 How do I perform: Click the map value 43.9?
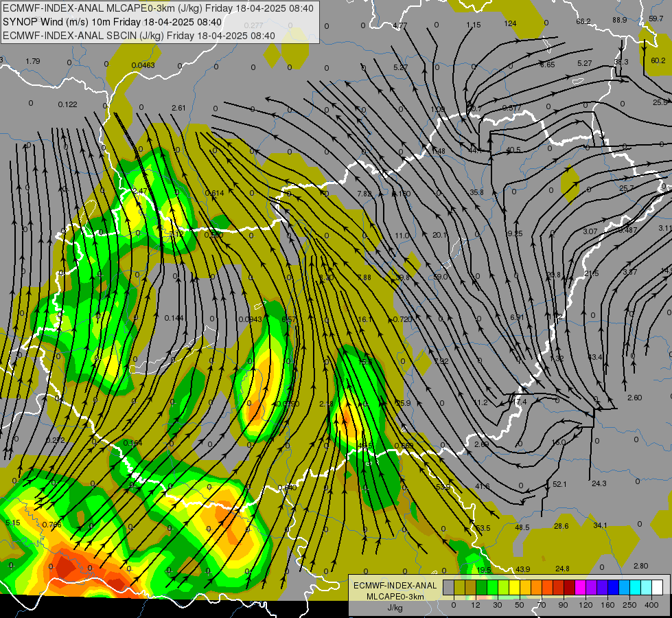[522, 569]
